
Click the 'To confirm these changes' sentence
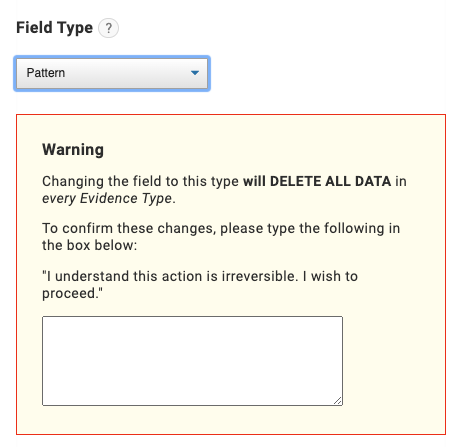tap(129, 229)
